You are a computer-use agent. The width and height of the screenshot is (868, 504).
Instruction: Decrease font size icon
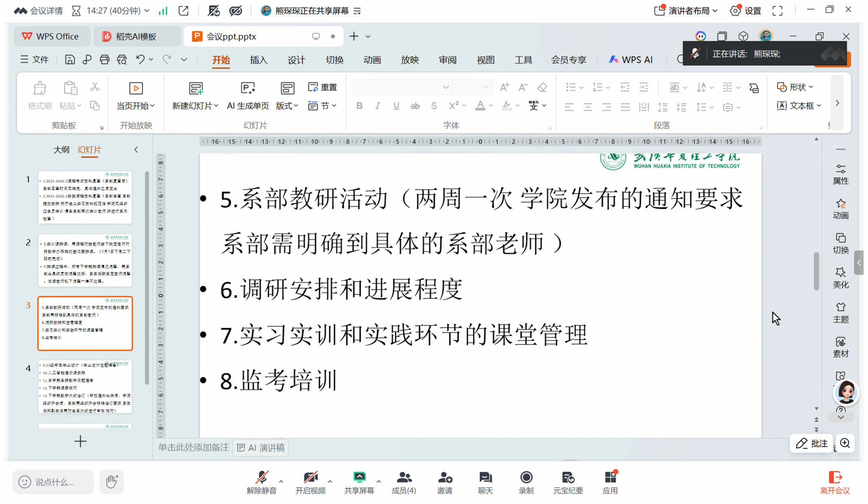tap(523, 87)
